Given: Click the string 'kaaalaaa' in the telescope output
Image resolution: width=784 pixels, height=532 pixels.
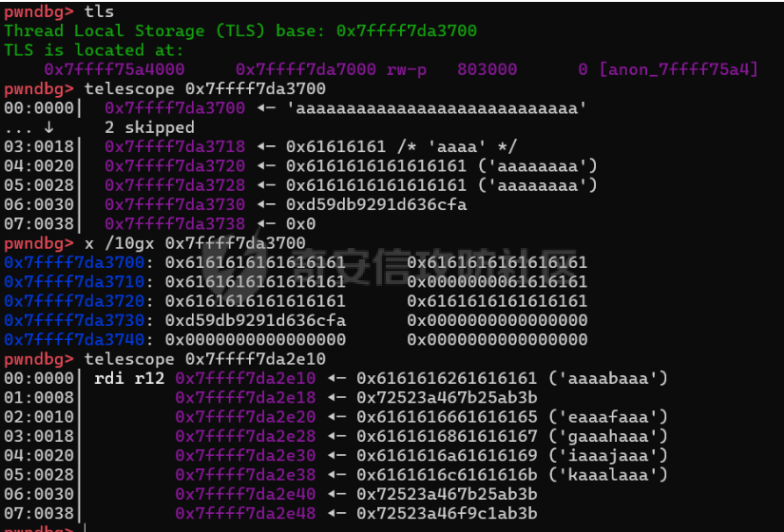Looking at the screenshot, I should click(607, 475).
